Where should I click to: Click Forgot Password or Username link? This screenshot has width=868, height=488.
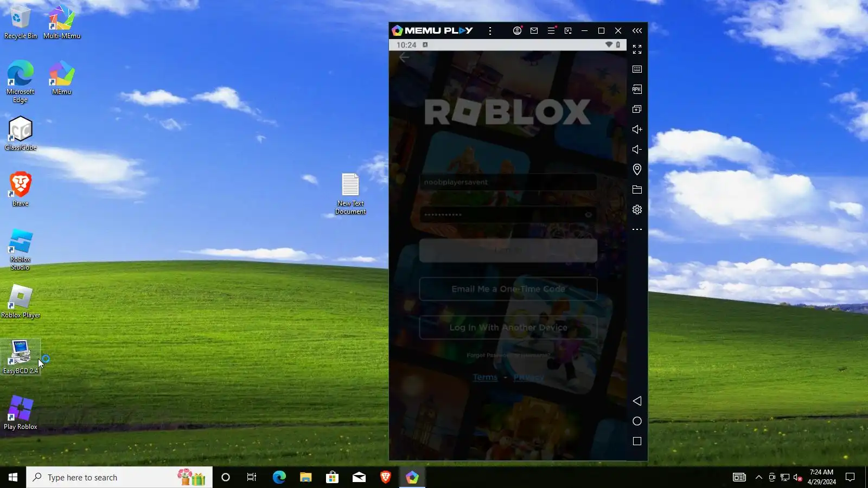click(x=508, y=355)
